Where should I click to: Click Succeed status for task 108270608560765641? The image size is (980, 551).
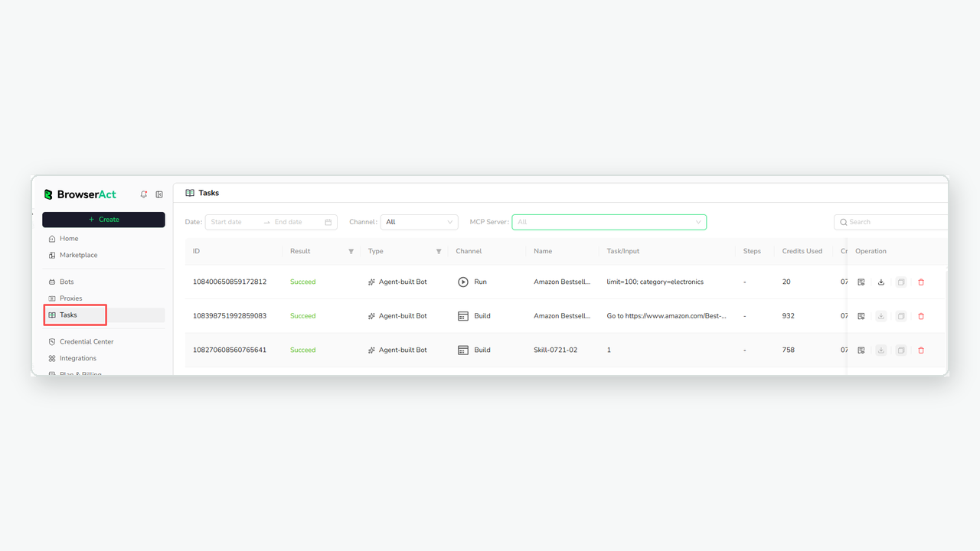click(302, 350)
